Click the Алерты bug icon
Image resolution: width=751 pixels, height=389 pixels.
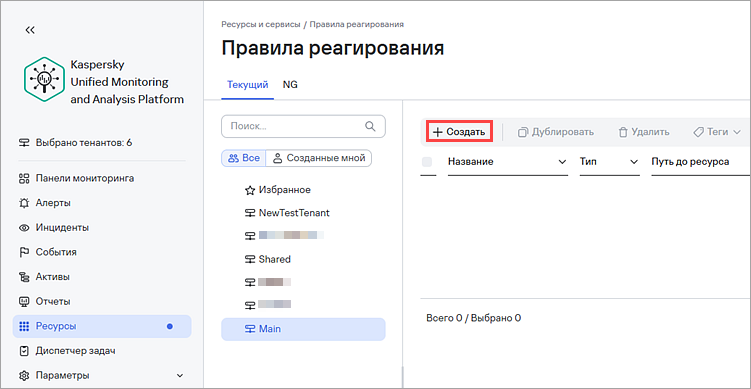(24, 203)
